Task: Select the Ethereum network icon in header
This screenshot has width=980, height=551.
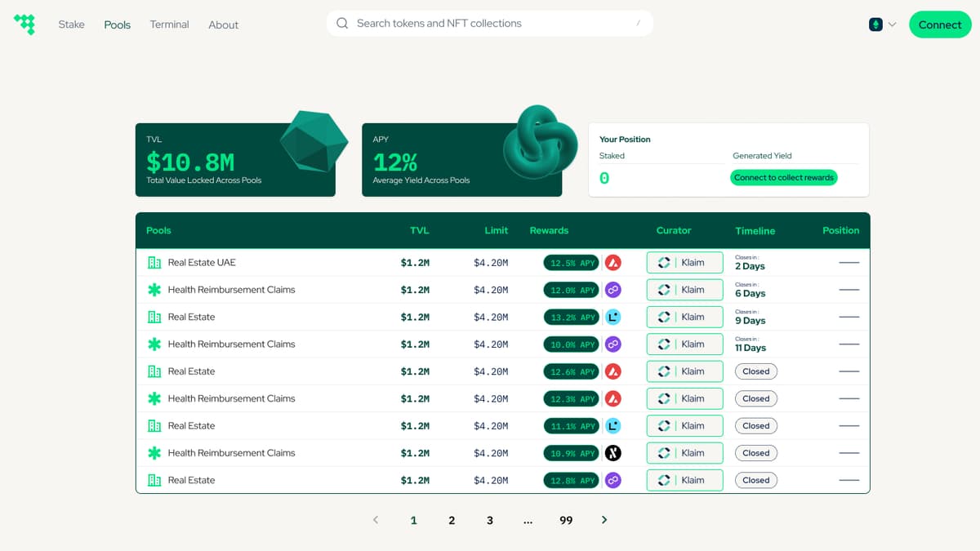Action: coord(875,24)
